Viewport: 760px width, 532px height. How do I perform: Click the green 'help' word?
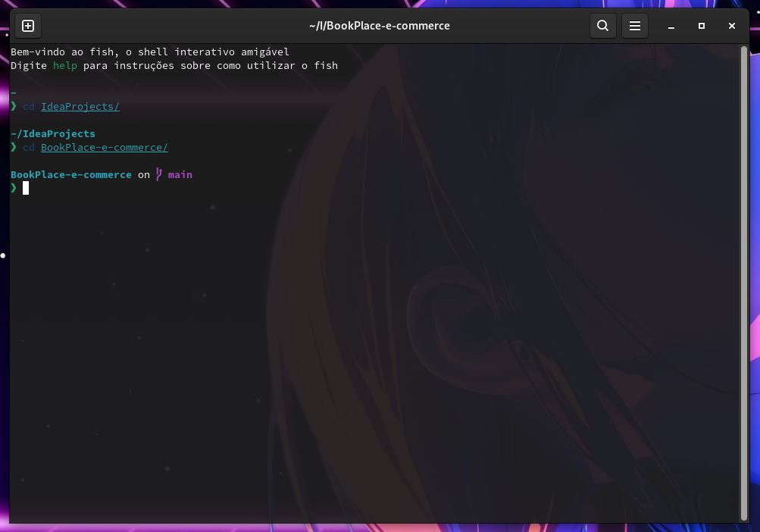pos(65,65)
